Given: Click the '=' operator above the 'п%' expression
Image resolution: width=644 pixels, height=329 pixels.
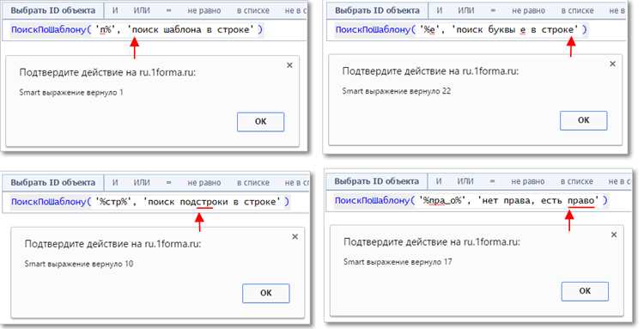Looking at the screenshot, I should [x=169, y=10].
